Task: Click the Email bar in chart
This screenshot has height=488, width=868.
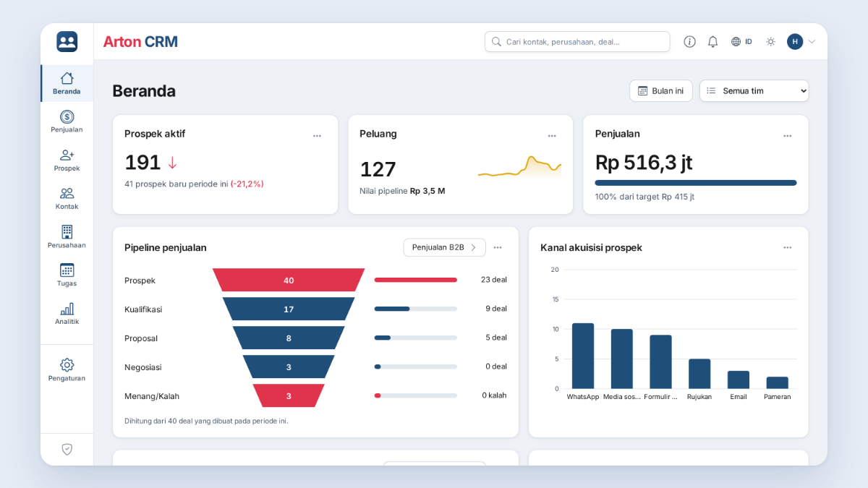Action: tap(739, 380)
